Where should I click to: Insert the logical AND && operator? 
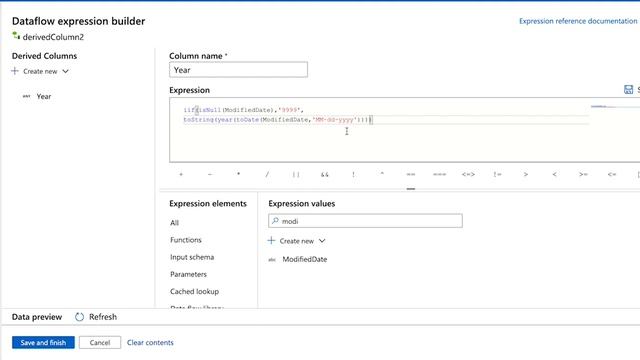[x=324, y=174]
